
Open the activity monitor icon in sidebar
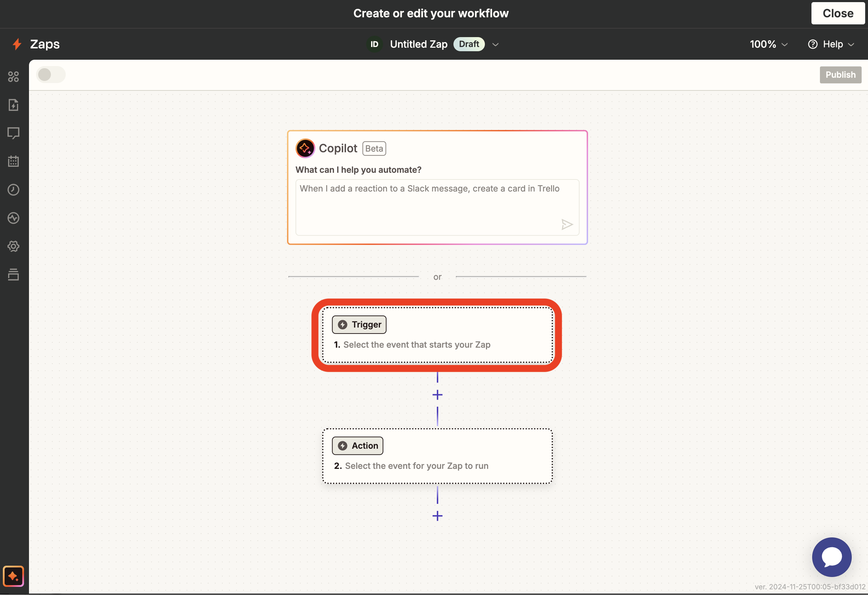pyautogui.click(x=13, y=218)
